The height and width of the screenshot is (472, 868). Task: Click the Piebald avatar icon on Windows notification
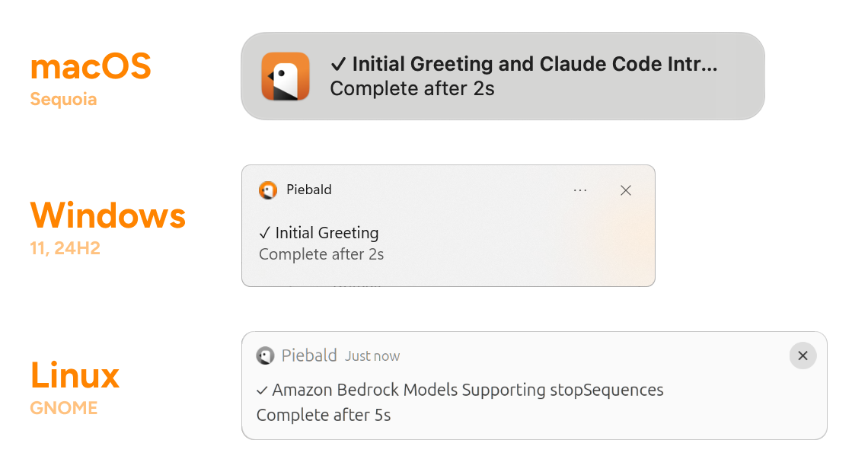tap(268, 190)
